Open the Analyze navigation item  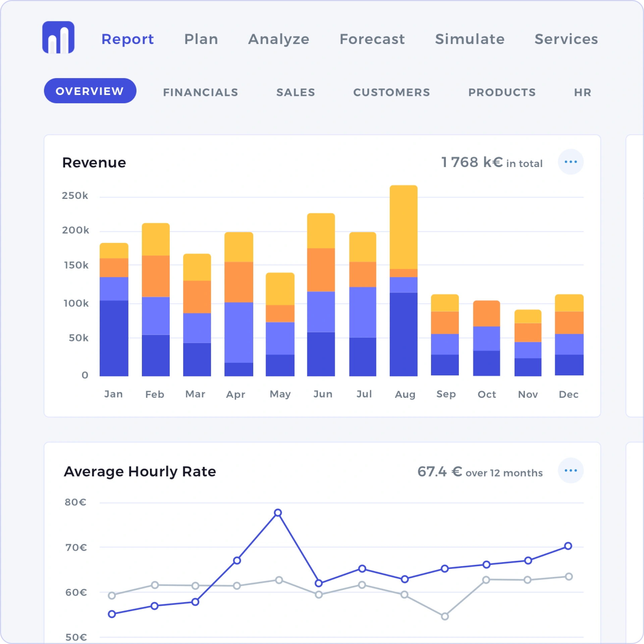click(278, 39)
